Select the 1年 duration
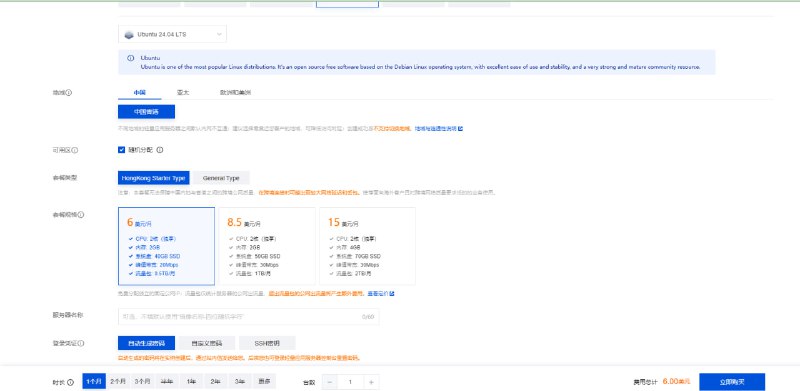The width and height of the screenshot is (800, 391). pyautogui.click(x=191, y=381)
